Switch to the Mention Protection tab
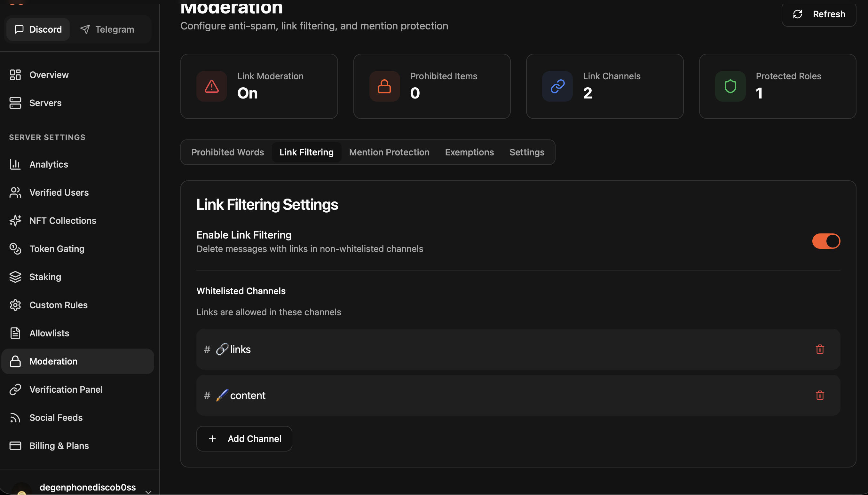 tap(389, 152)
